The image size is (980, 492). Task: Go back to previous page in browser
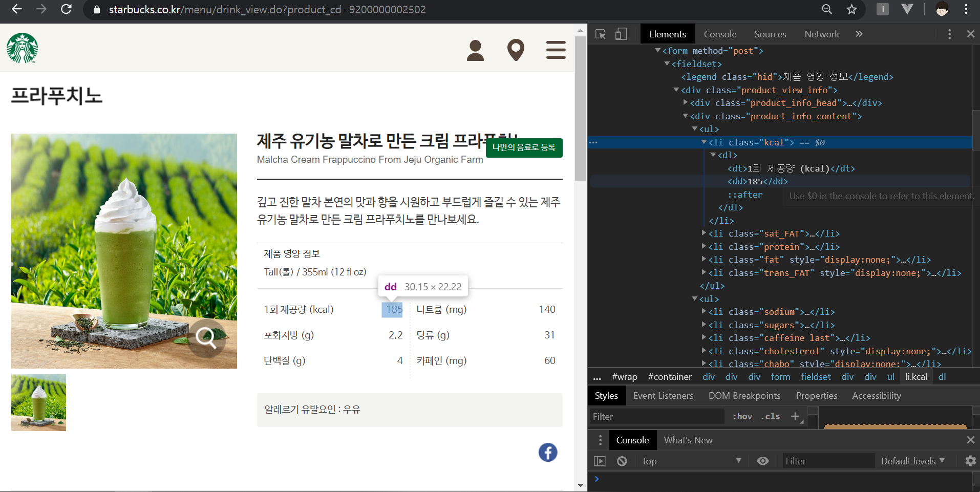[x=17, y=9]
